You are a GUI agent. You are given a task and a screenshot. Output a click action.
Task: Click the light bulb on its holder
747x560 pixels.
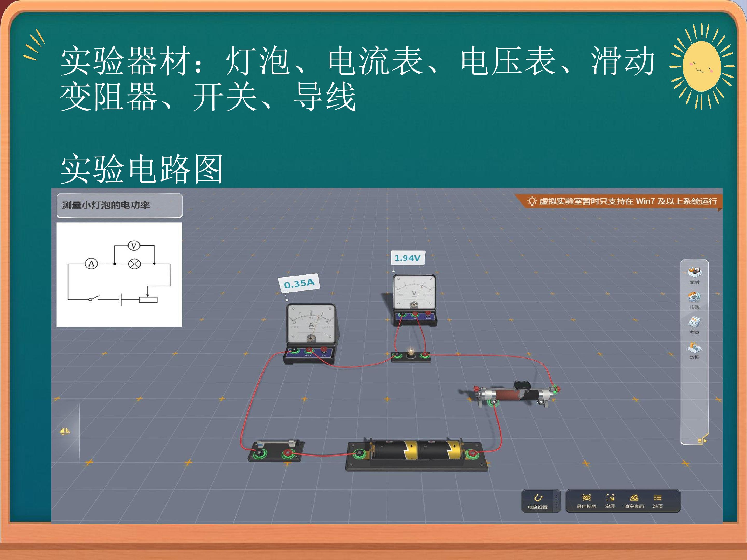tap(411, 353)
